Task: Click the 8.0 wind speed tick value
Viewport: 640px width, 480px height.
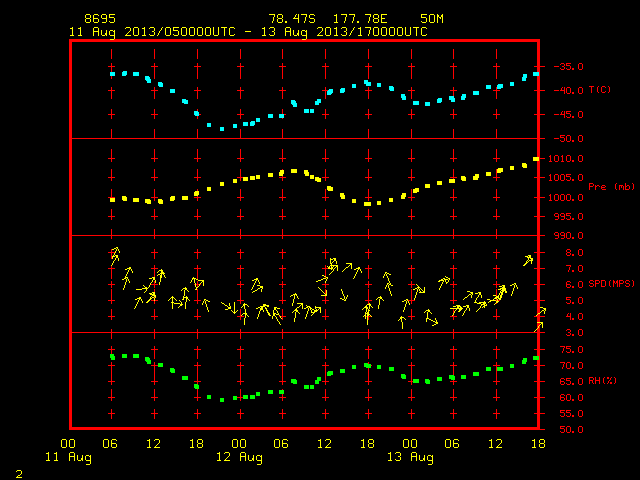Action: click(x=574, y=253)
